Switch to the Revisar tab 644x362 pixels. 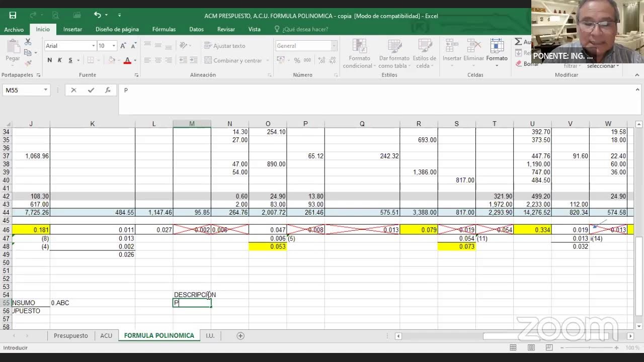[226, 29]
